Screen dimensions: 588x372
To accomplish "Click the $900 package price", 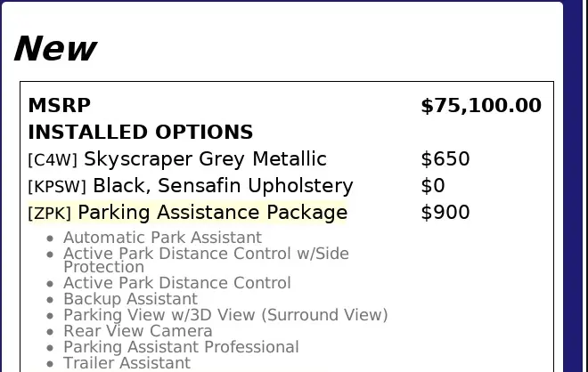I will coord(445,213).
